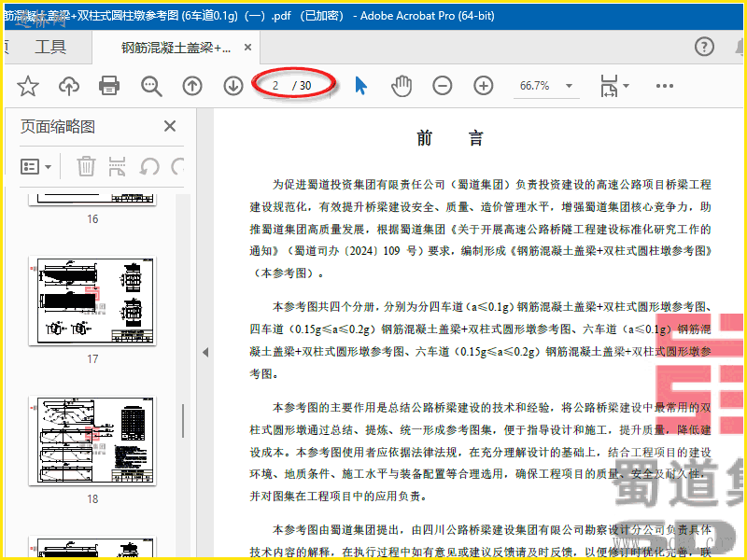Open the 66.7% zoom level dropdown
The image size is (747, 560).
[543, 86]
